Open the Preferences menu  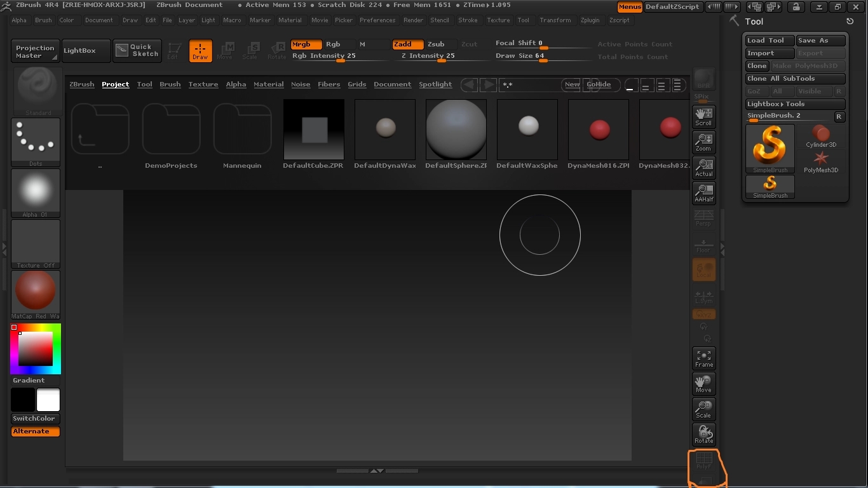(x=377, y=20)
